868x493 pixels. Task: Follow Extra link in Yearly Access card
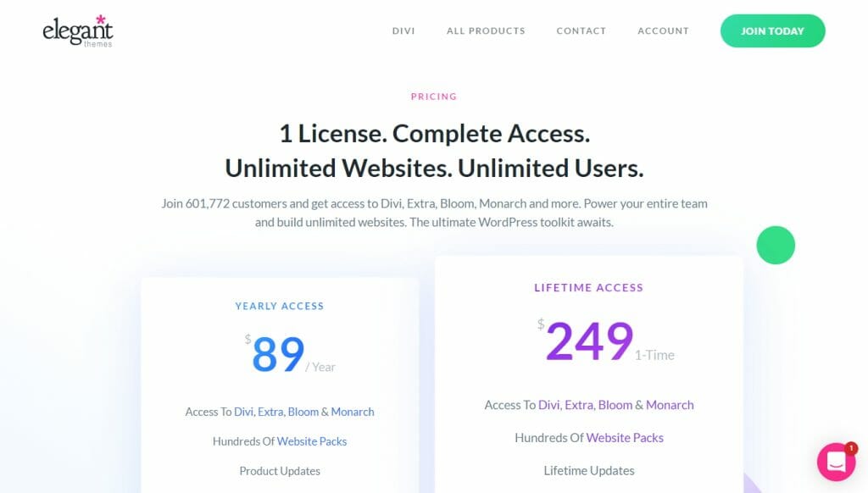270,412
